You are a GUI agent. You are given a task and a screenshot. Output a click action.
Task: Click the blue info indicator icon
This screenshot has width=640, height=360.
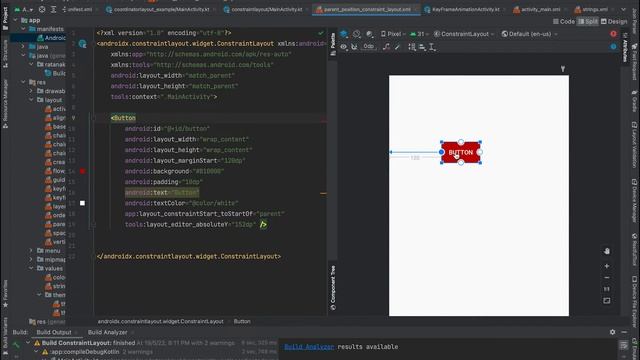613,47
